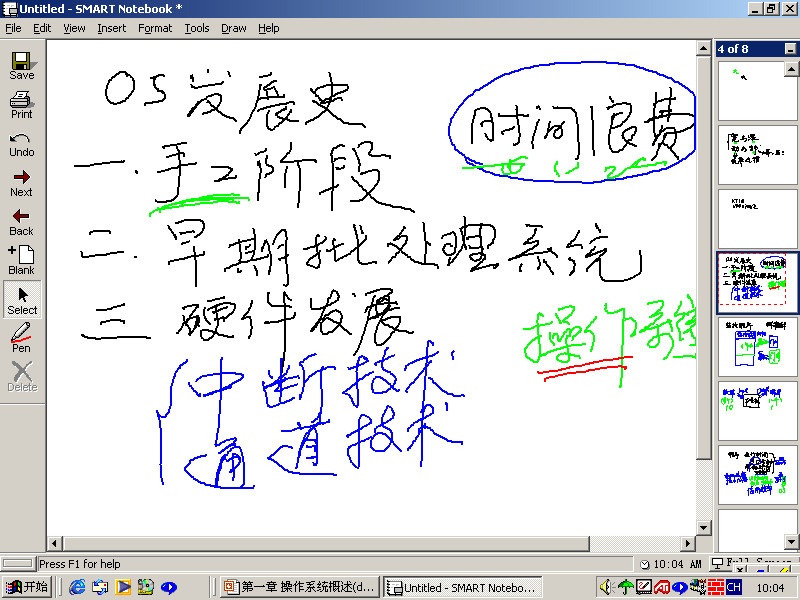Open the File menu

[13, 28]
